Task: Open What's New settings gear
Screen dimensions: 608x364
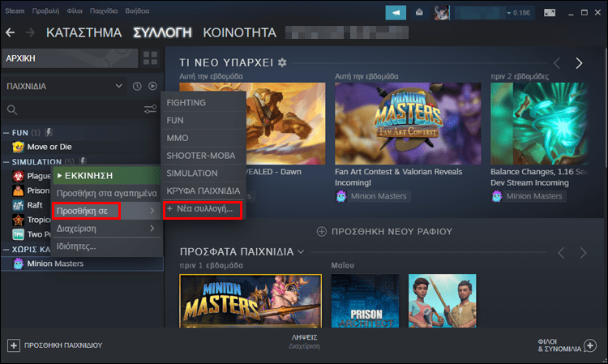Action: 282,62
